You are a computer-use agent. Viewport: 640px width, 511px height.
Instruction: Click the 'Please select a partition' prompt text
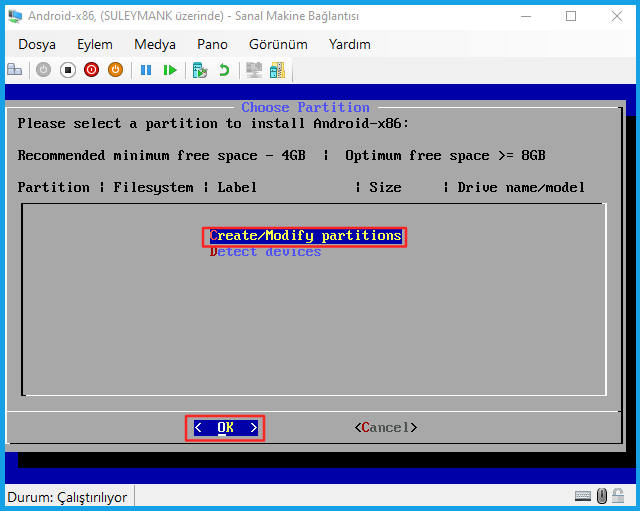point(213,123)
